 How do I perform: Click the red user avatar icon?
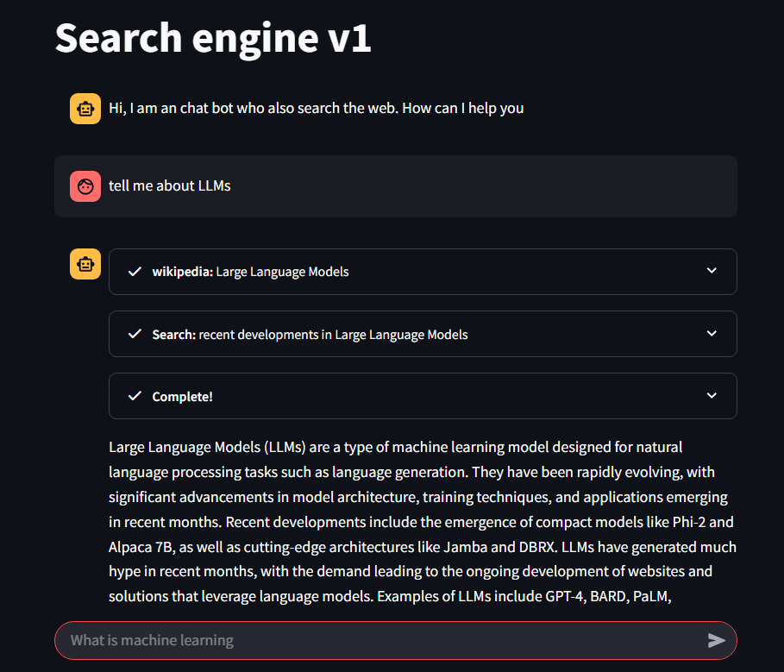pyautogui.click(x=85, y=185)
